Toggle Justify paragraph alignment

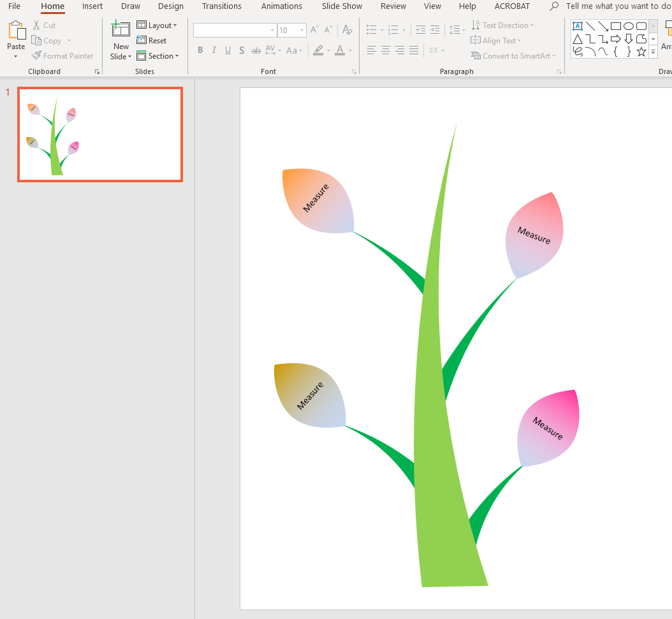pyautogui.click(x=414, y=50)
